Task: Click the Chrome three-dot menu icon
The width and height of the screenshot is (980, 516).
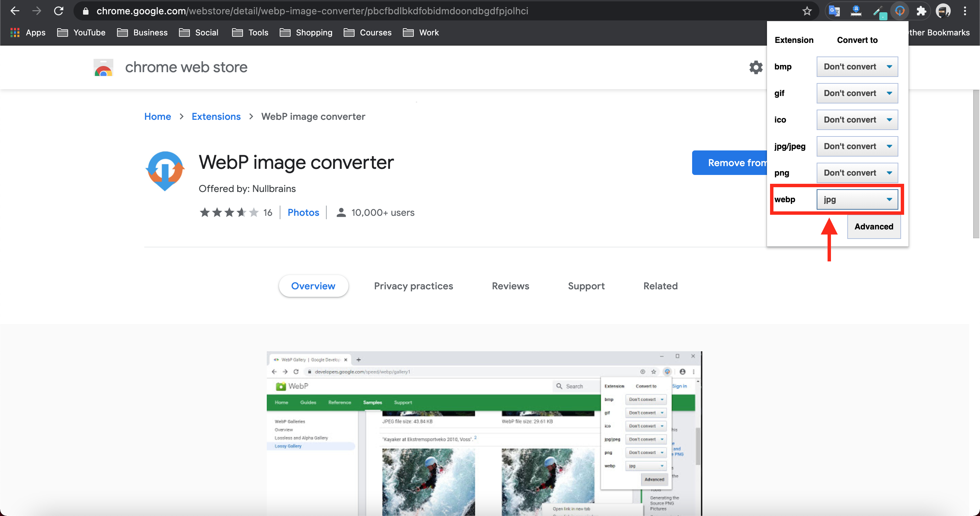Action: pyautogui.click(x=965, y=11)
